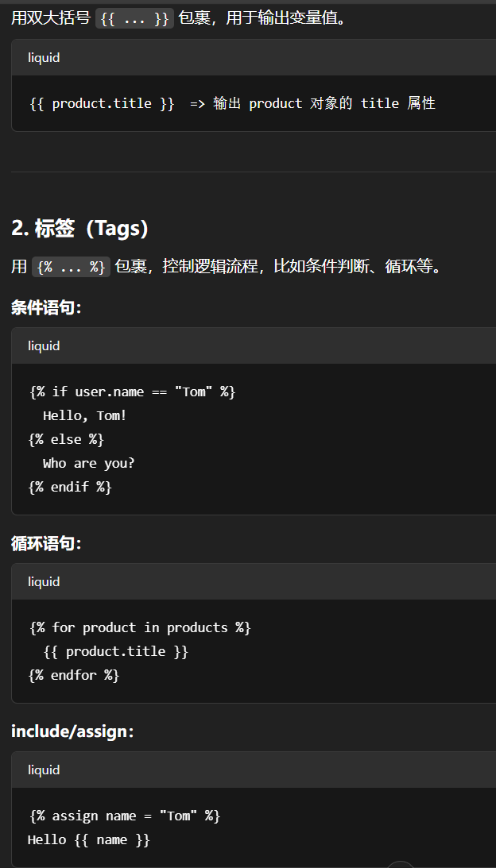496x868 pixels.
Task: Click the "2. 标签 (Tags)" section heading
Action: tap(80, 229)
